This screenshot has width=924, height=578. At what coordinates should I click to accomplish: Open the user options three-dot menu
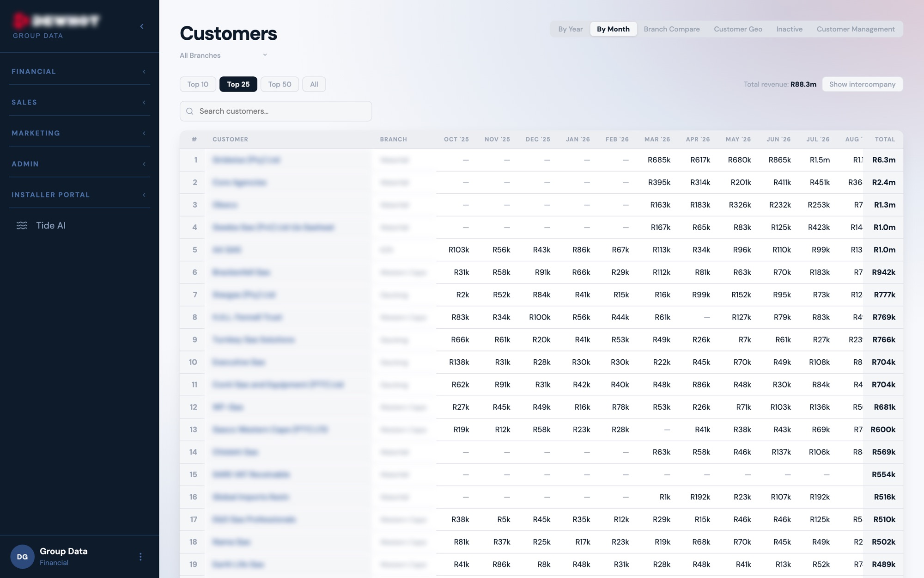pyautogui.click(x=140, y=557)
